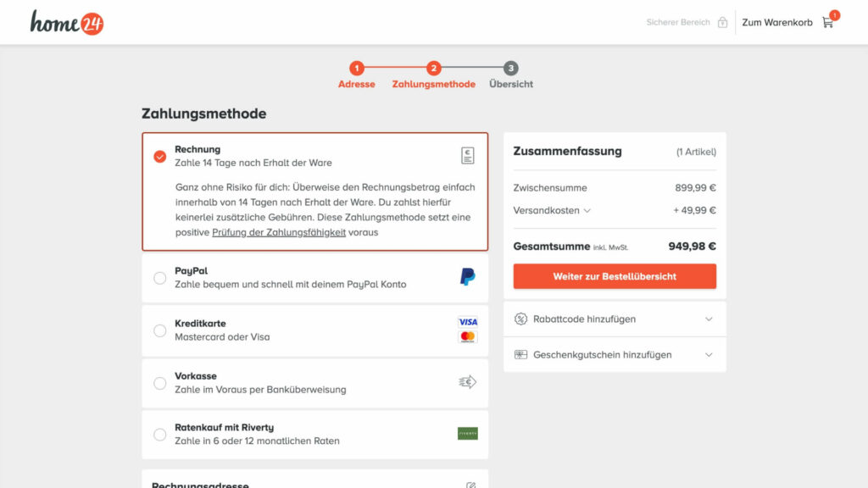
Task: Click the home24 logo
Action: [x=67, y=22]
